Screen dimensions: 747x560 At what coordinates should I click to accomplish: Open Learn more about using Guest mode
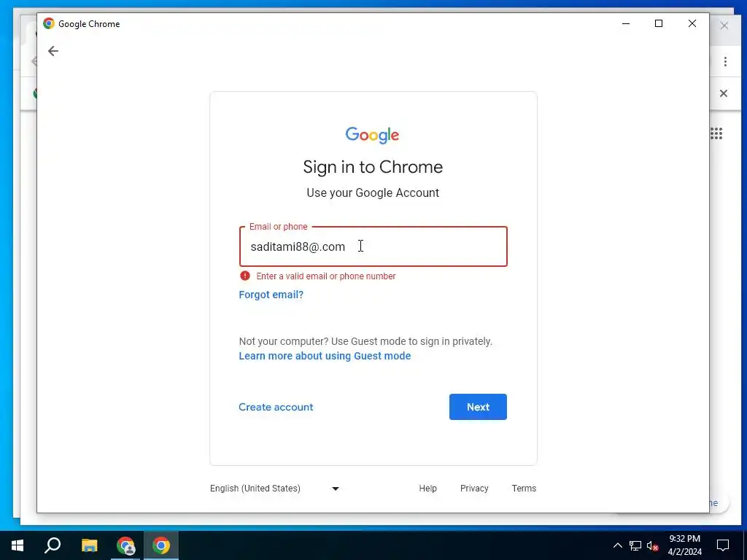pos(325,356)
